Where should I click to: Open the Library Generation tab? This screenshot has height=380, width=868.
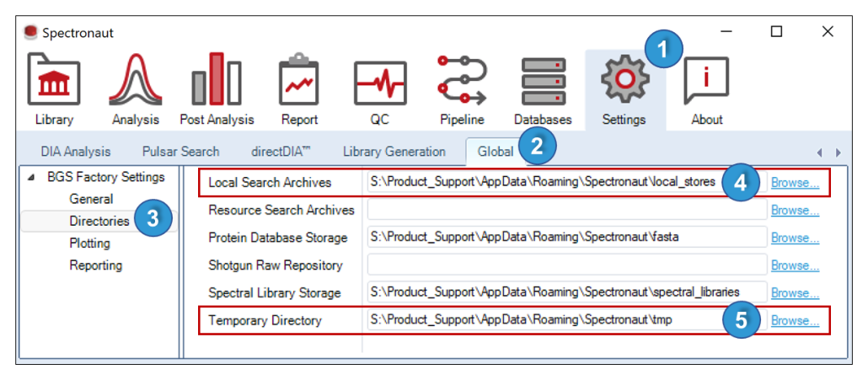tap(394, 152)
